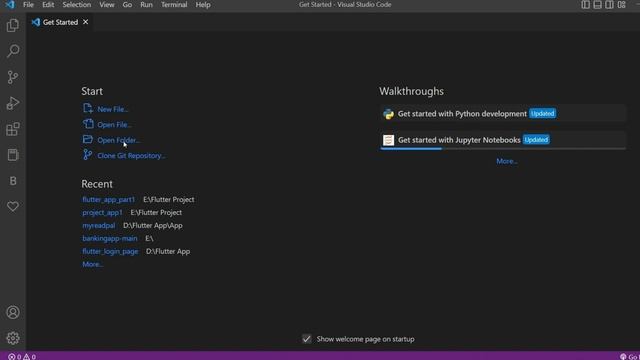Click the Open Folder... link
The height and width of the screenshot is (360, 640).
click(x=118, y=140)
